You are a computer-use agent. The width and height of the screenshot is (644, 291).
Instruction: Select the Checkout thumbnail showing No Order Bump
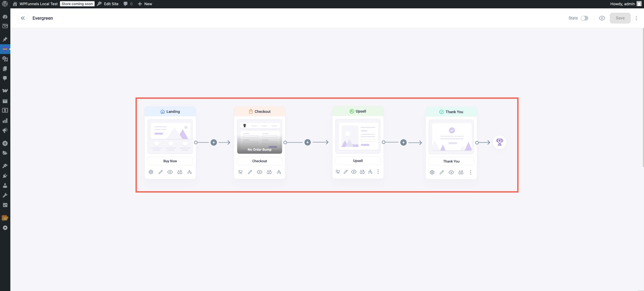coord(260,137)
